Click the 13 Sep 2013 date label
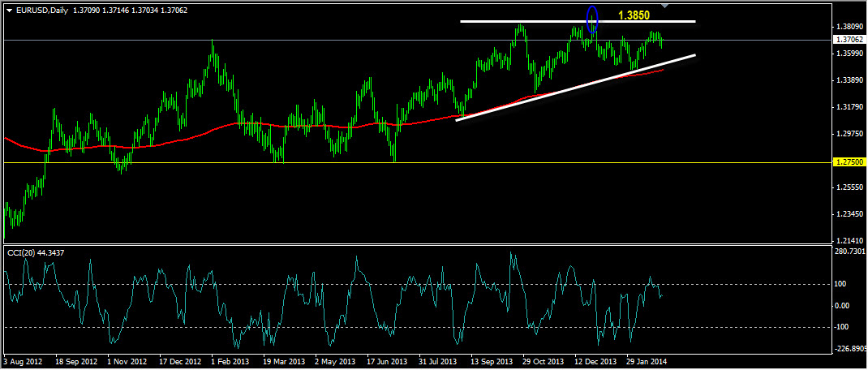This screenshot has height=370, width=868. click(x=492, y=361)
